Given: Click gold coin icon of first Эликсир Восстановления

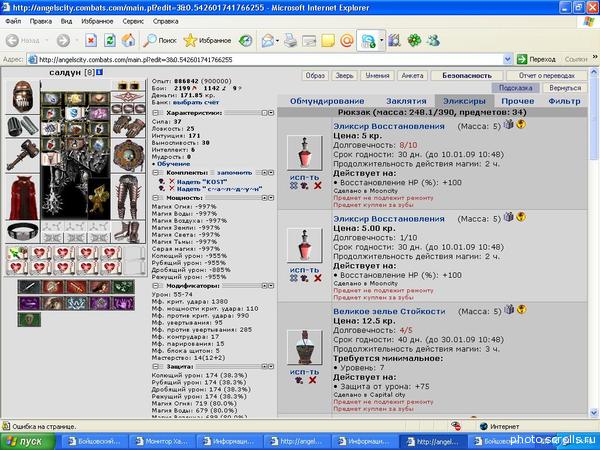Looking at the screenshot, I should [x=521, y=124].
